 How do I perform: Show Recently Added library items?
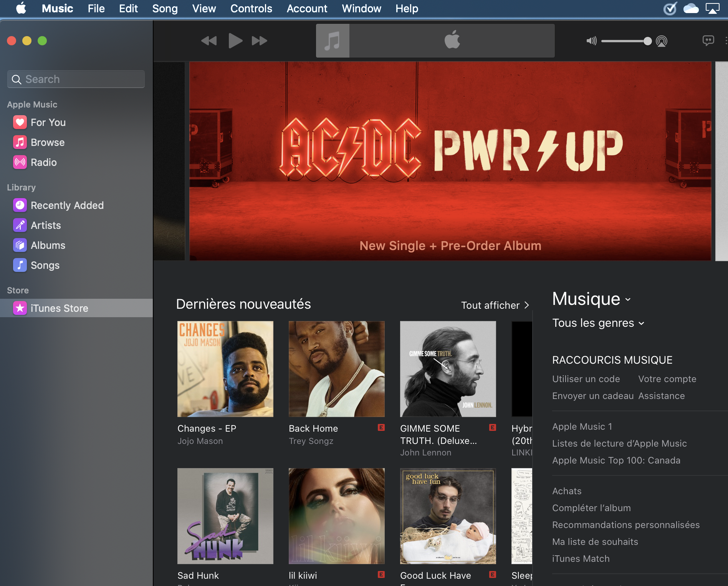[58, 205]
